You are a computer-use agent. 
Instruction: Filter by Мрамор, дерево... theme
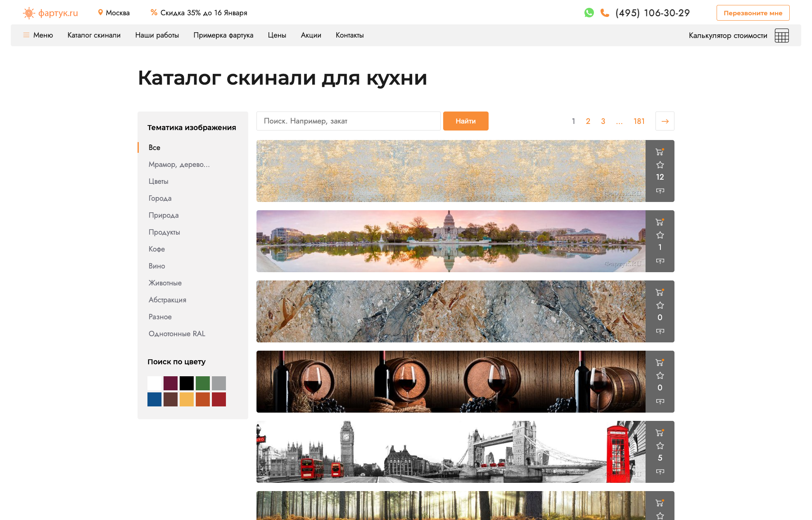tap(179, 164)
